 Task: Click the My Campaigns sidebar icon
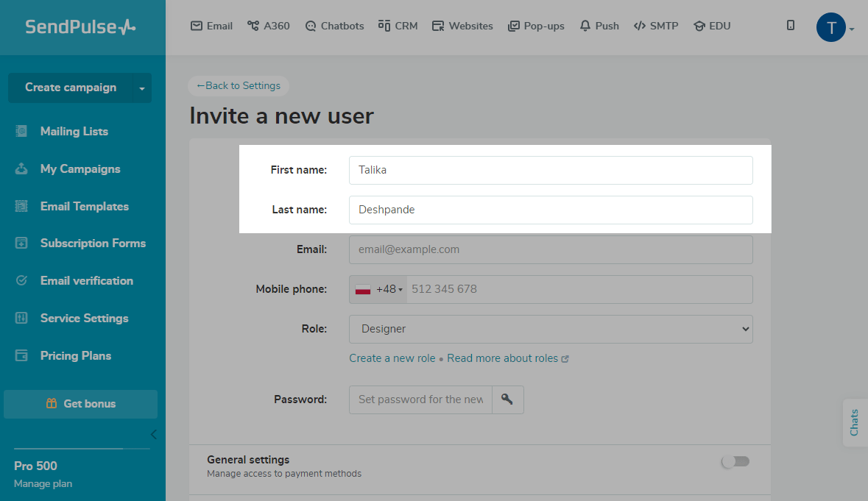point(21,169)
